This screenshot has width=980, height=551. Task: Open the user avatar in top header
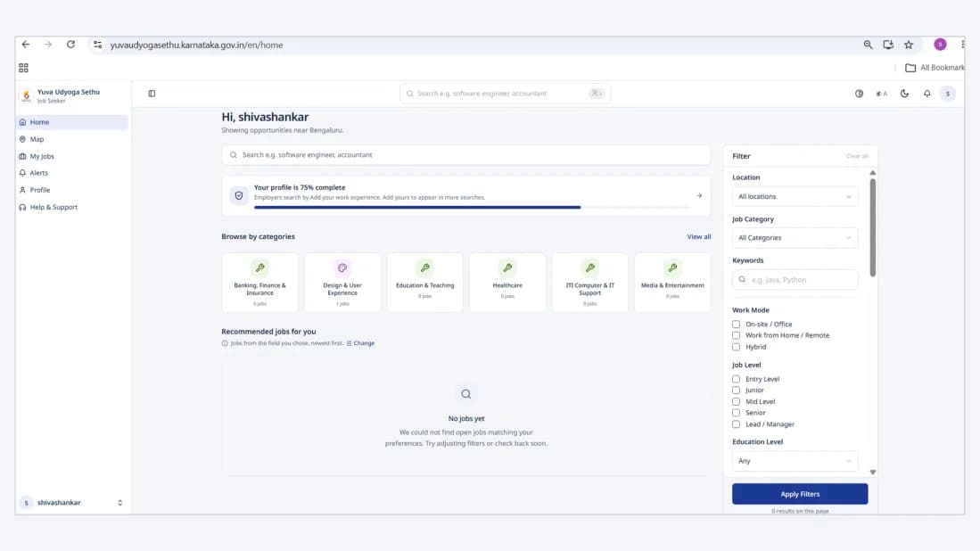948,94
